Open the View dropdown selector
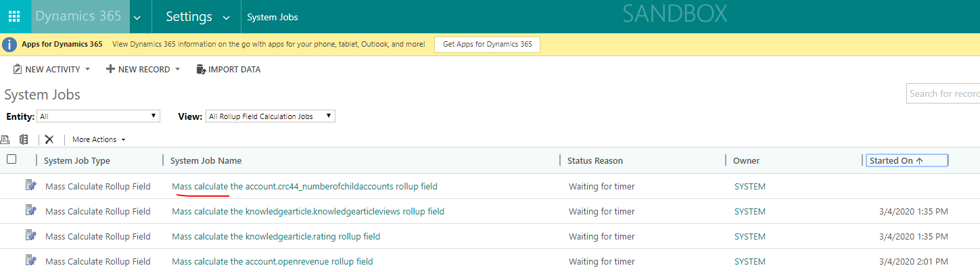Viewport: 980px width, 272px height. click(270, 116)
